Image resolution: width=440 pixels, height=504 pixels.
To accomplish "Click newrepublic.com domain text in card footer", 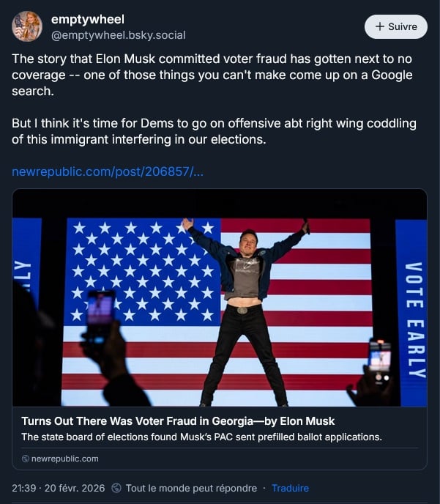I will click(x=64, y=459).
